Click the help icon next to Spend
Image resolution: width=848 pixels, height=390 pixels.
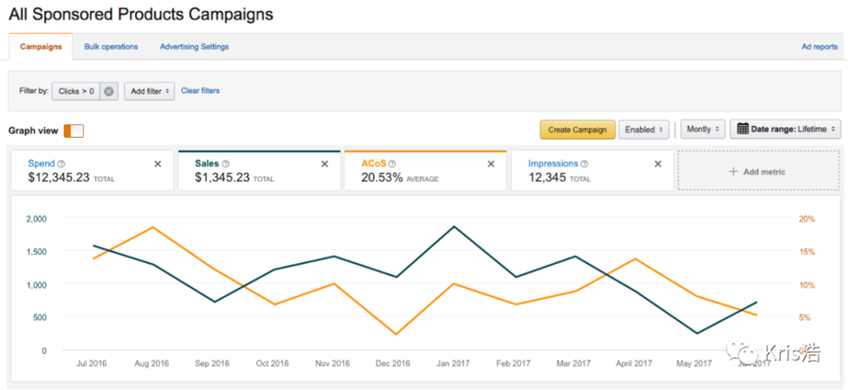click(61, 164)
